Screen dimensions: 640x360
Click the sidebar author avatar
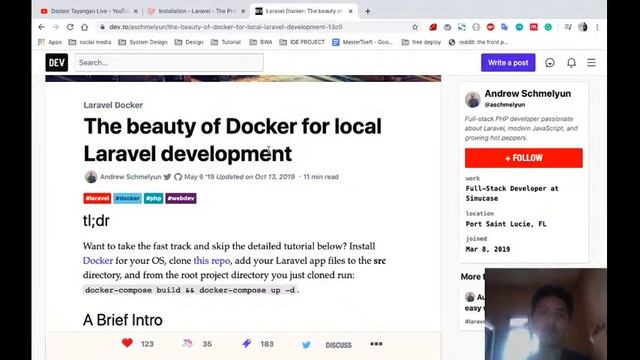tap(473, 99)
